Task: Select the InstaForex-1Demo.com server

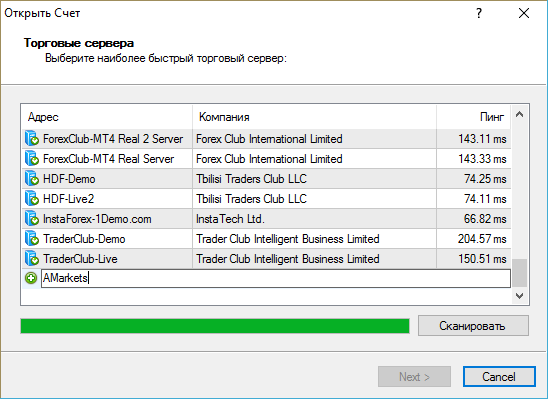Action: pos(267,219)
